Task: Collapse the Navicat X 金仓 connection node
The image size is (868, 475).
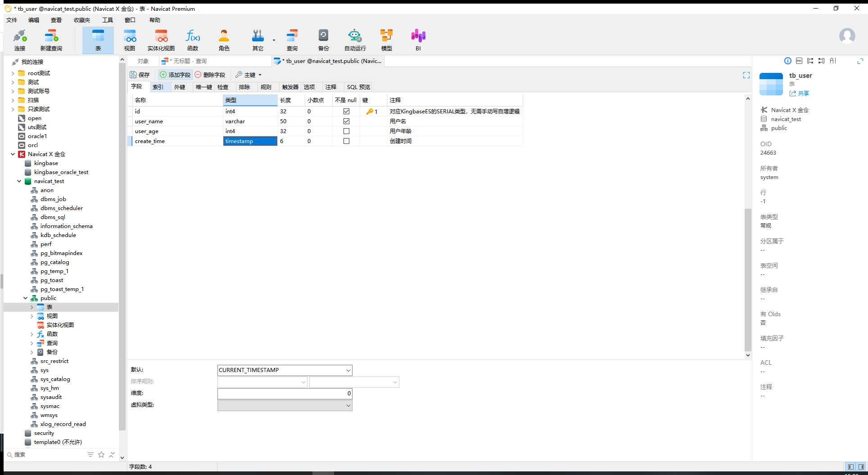Action: pyautogui.click(x=13, y=154)
